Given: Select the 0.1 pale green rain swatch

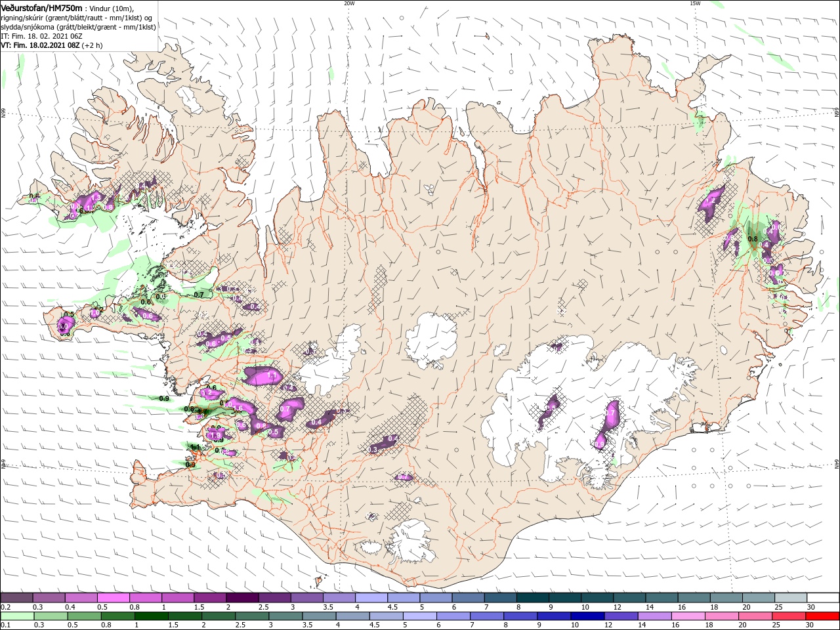Looking at the screenshot, I should 16,616.
